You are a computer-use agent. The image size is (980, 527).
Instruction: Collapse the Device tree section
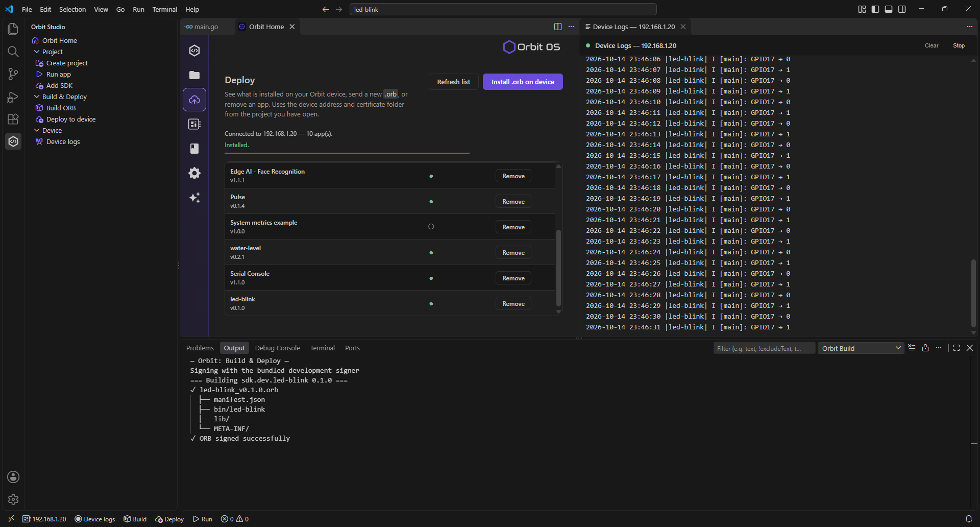(37, 130)
